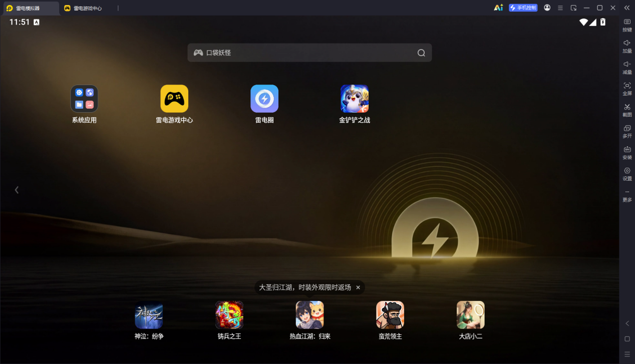This screenshot has height=364, width=635.
Task: Go to previous page arrow on left
Action: point(17,190)
